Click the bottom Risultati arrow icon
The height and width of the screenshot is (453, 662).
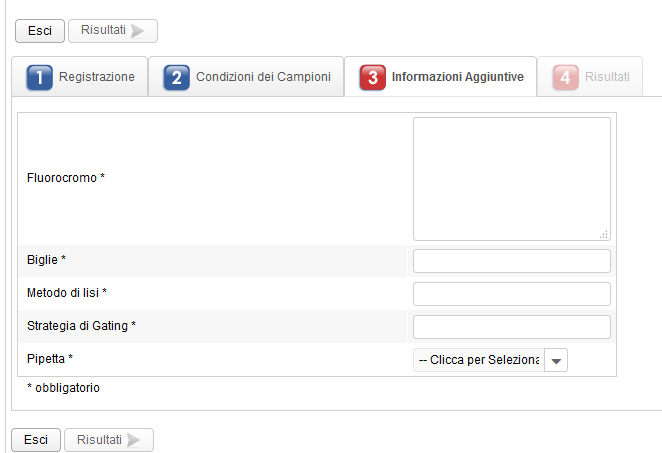[134, 440]
